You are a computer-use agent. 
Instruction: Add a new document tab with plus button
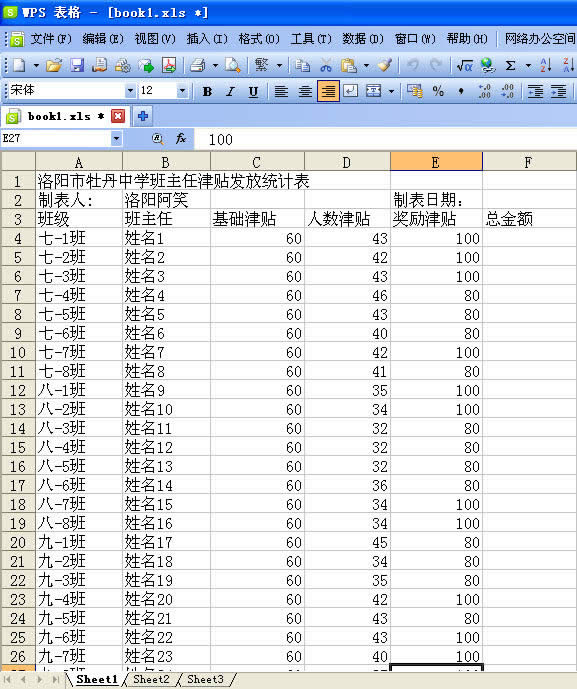click(x=142, y=116)
